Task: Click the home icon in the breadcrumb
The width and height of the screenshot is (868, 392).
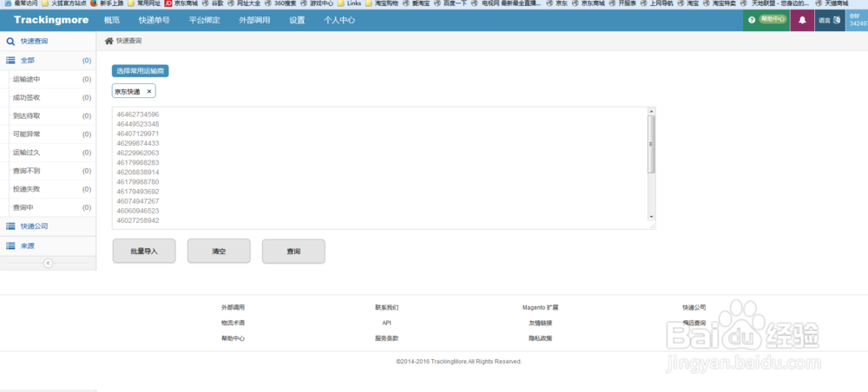Action: pyautogui.click(x=109, y=41)
